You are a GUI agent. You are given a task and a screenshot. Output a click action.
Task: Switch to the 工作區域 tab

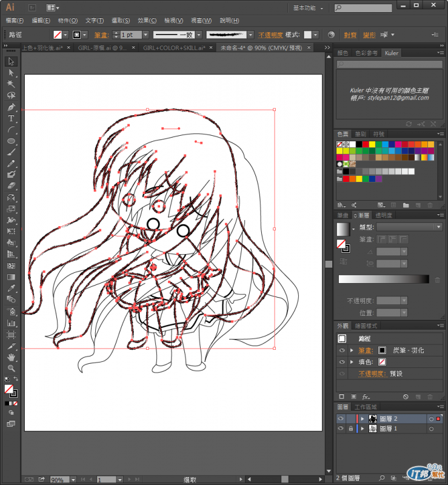coord(366,407)
